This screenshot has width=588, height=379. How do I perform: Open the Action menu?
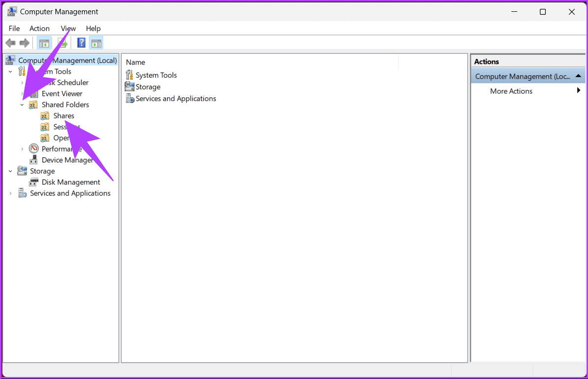click(x=39, y=29)
